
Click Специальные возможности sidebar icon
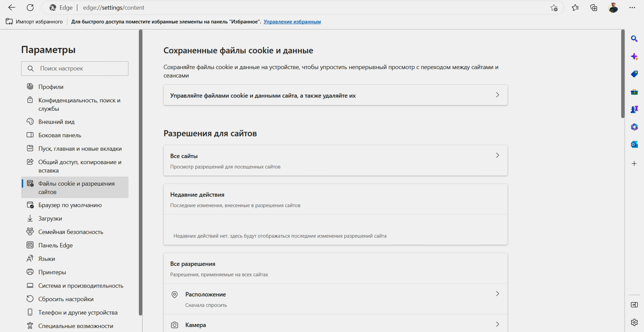tap(30, 326)
